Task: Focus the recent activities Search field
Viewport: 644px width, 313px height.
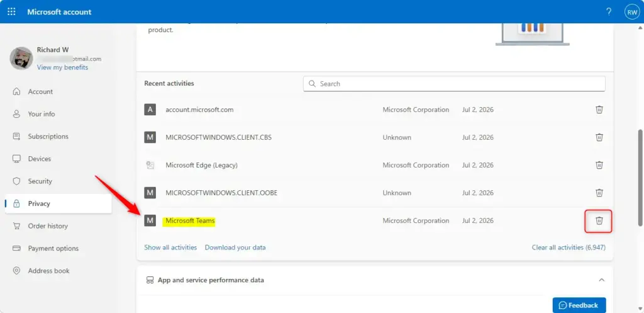Action: [x=454, y=84]
